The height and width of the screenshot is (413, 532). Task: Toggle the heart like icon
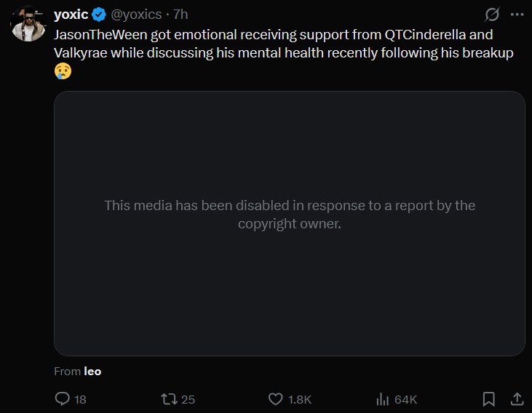pyautogui.click(x=276, y=399)
